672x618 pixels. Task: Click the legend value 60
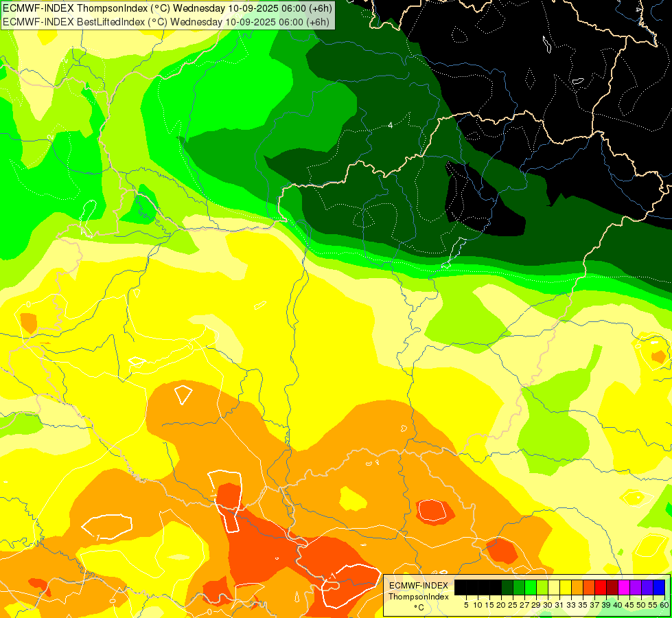pos(664,605)
